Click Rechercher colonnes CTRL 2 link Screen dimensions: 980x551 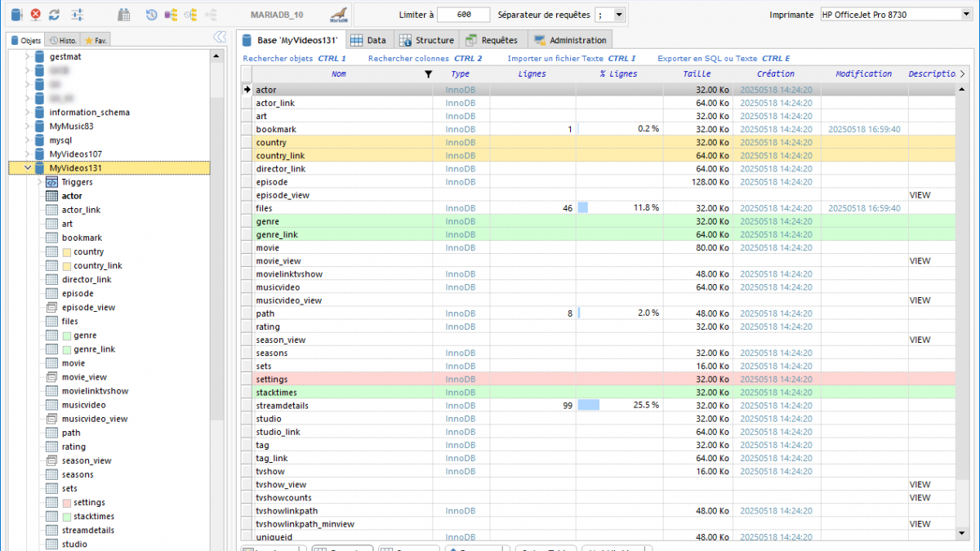tap(425, 59)
